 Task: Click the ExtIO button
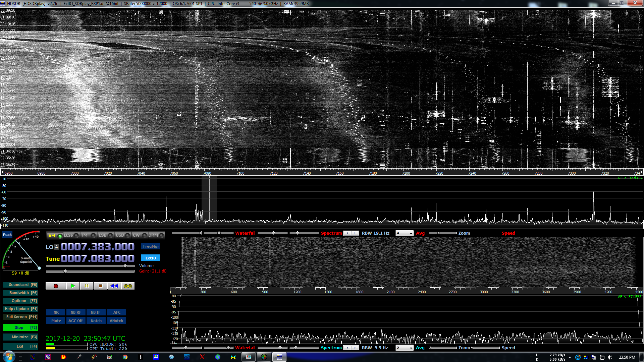[x=151, y=258]
